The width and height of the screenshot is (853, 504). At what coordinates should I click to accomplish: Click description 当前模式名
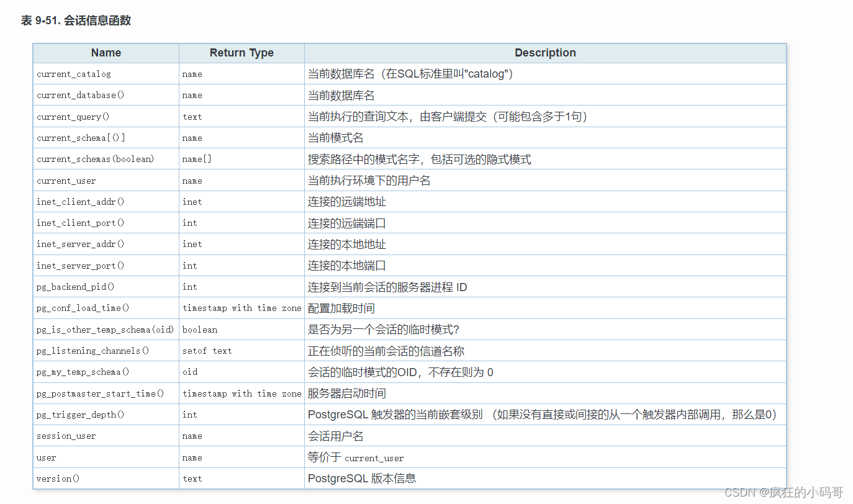pyautogui.click(x=336, y=138)
